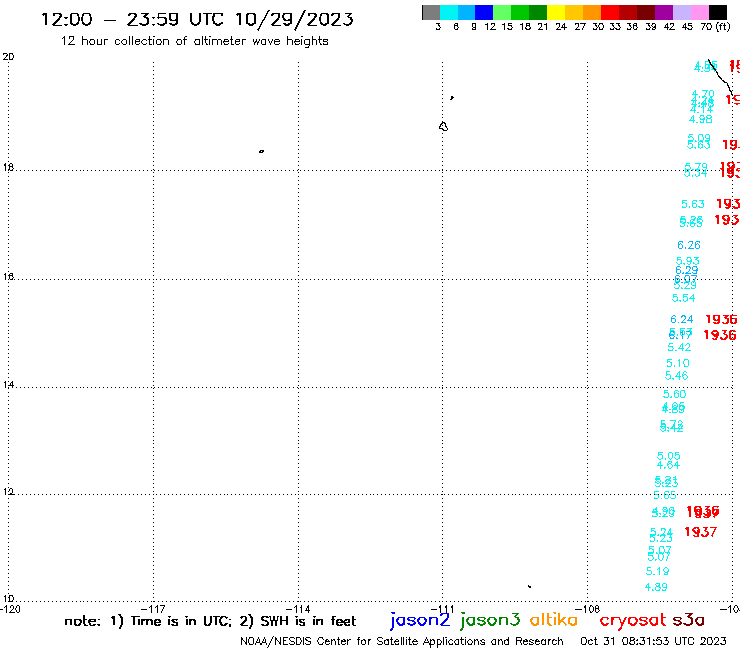The image size is (740, 650).
Task: Click the 5.54 wave height reading
Action: [683, 298]
